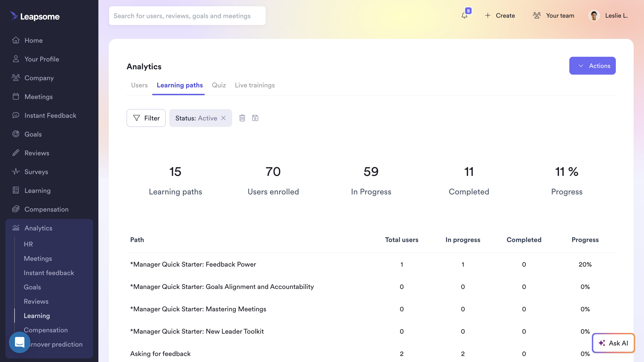Open Goals analytics submenu item
The width and height of the screenshot is (644, 362).
(32, 287)
